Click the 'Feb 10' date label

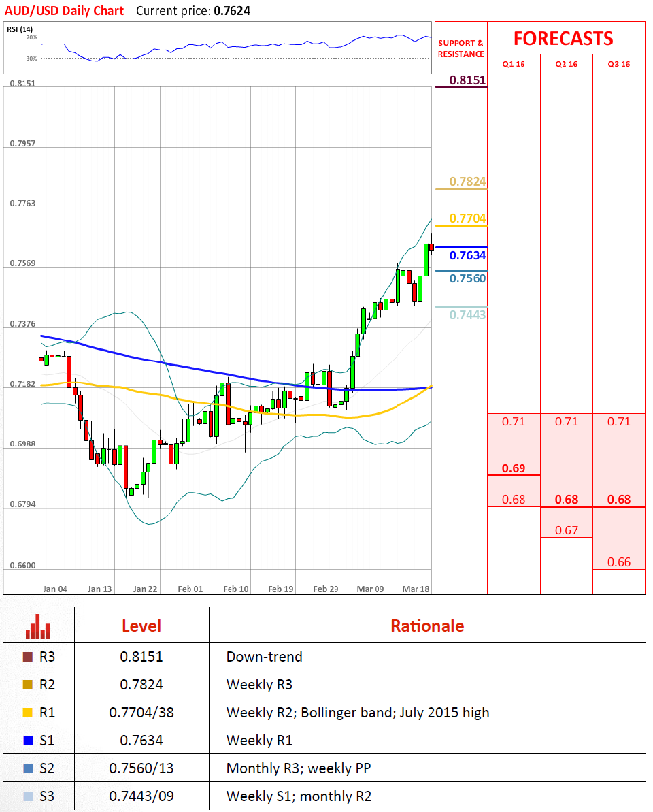pyautogui.click(x=236, y=589)
